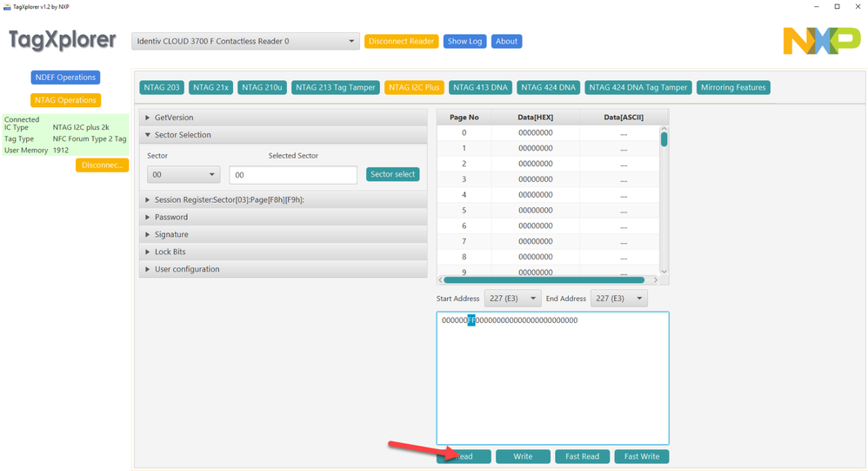Click the User Memory value 1912
The image size is (868, 471).
61,150
